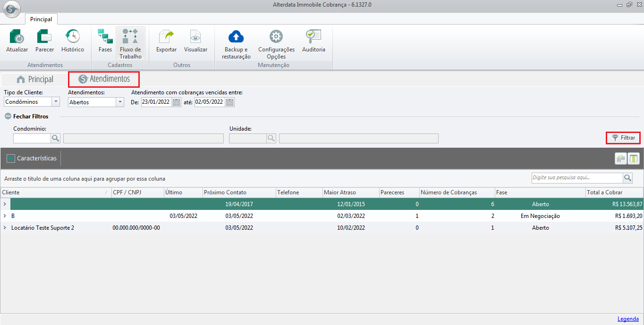644x325 pixels.
Task: Sort by the Último column header
Action: pos(183,192)
